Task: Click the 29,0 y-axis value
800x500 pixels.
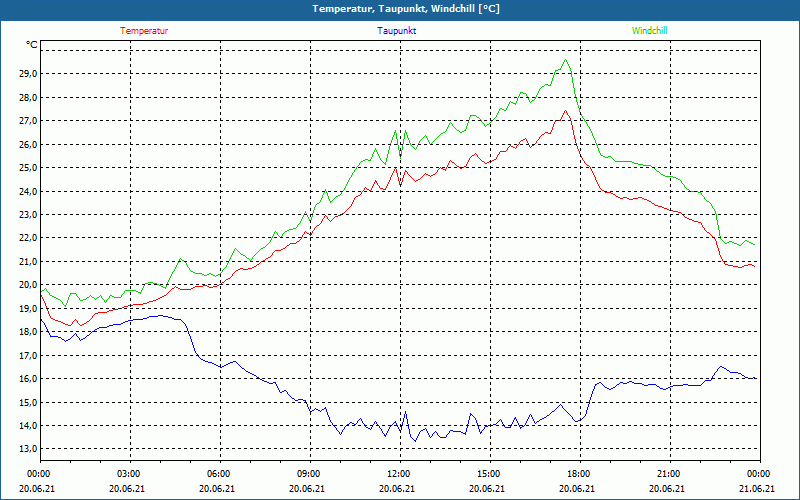Action: pyautogui.click(x=29, y=74)
